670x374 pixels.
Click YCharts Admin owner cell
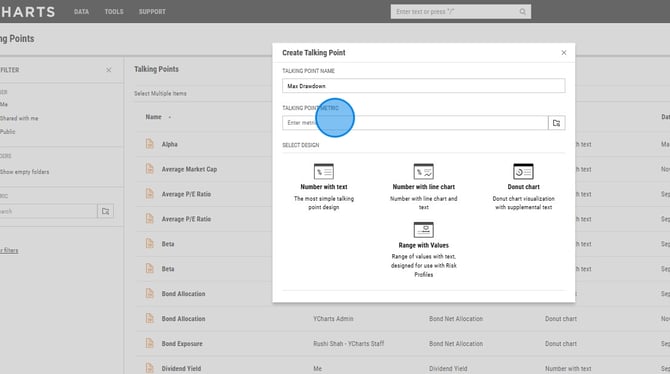333,318
